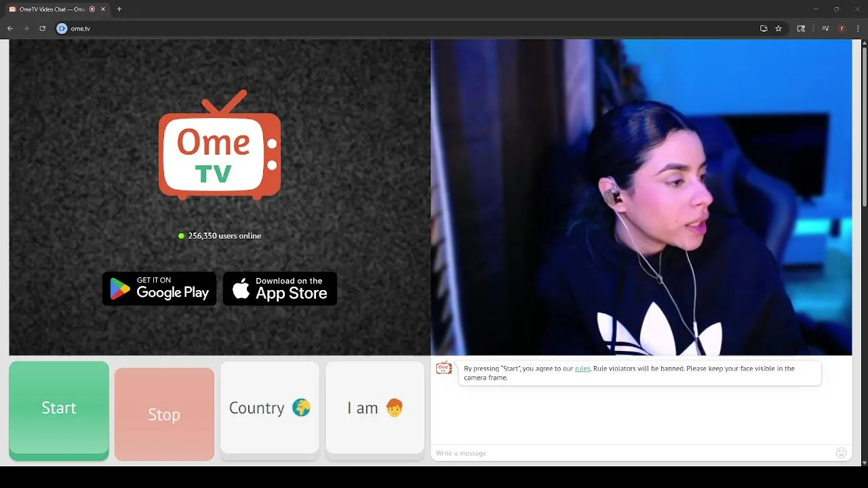Click the green Start button
Image resolution: width=868 pixels, height=488 pixels.
[59, 409]
